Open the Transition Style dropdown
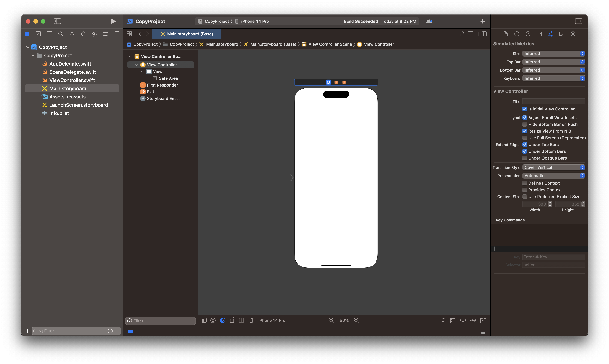 point(553,167)
